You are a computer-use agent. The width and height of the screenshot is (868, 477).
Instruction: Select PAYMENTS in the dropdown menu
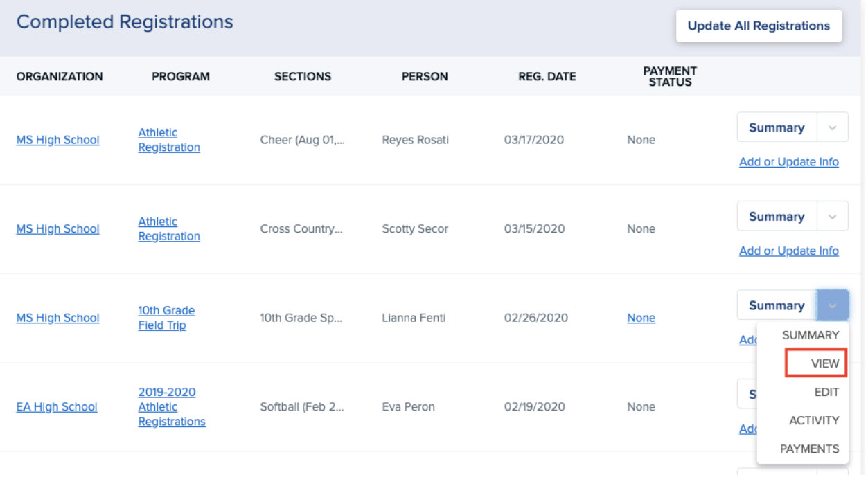click(x=809, y=449)
